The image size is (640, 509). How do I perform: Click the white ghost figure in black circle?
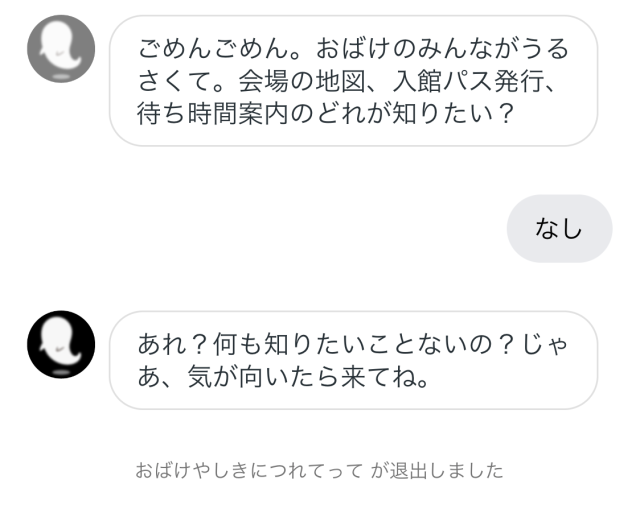click(62, 342)
